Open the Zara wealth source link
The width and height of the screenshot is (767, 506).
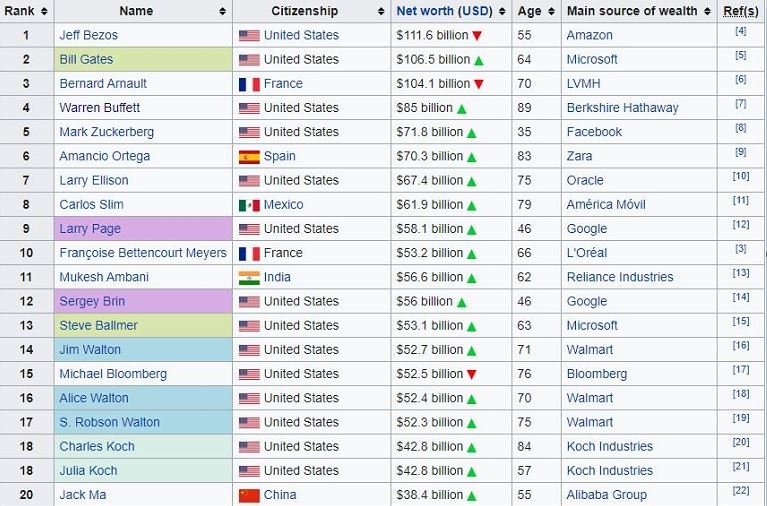579,156
